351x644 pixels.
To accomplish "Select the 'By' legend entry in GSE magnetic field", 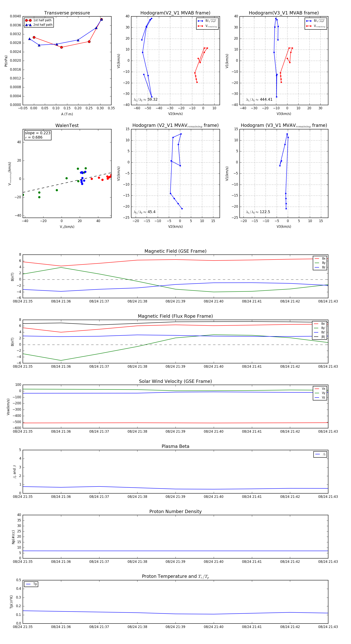I will pos(320,263).
